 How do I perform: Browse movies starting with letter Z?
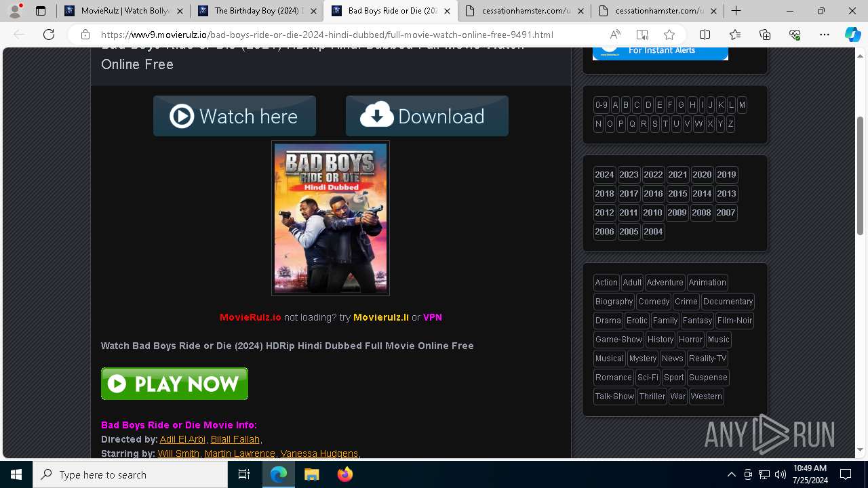click(x=730, y=124)
